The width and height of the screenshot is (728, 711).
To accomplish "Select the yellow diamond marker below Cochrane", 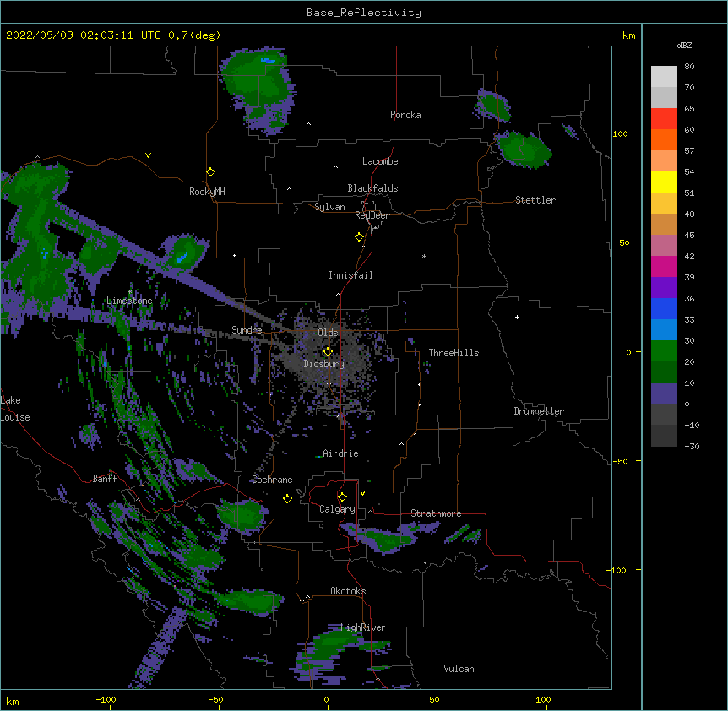I will pos(287,498).
